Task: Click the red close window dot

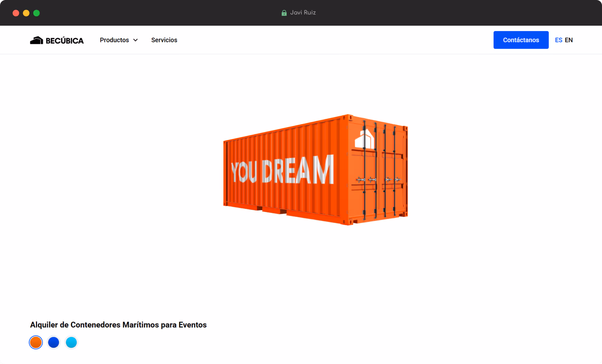Action: pos(16,13)
